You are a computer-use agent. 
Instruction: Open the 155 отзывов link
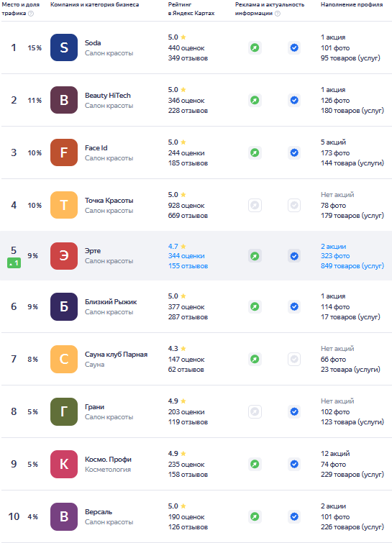[x=188, y=266]
